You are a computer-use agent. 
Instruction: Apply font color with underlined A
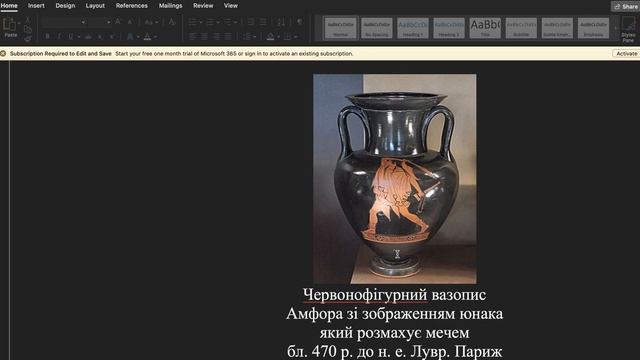[x=147, y=37]
